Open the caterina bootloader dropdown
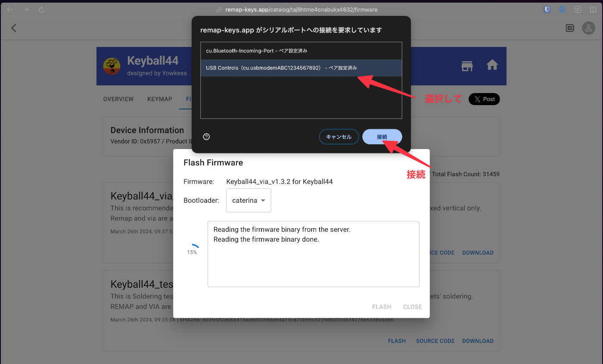This screenshot has width=603, height=364. pyautogui.click(x=249, y=200)
